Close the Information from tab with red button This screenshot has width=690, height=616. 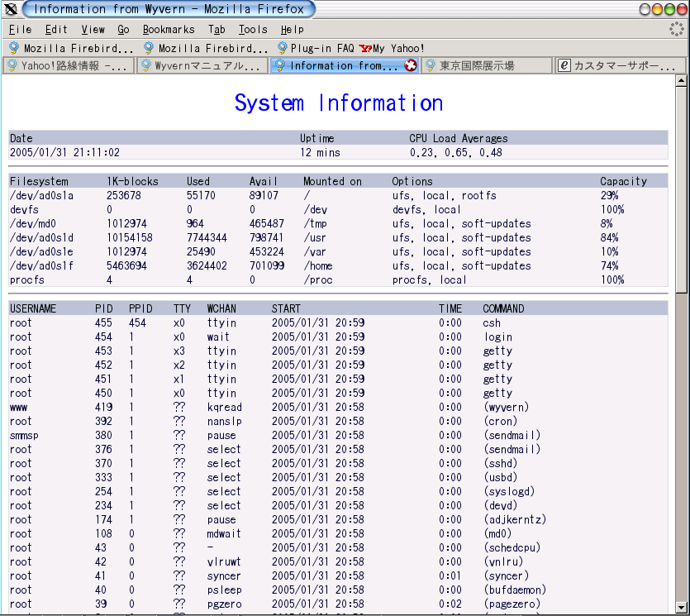click(x=411, y=65)
